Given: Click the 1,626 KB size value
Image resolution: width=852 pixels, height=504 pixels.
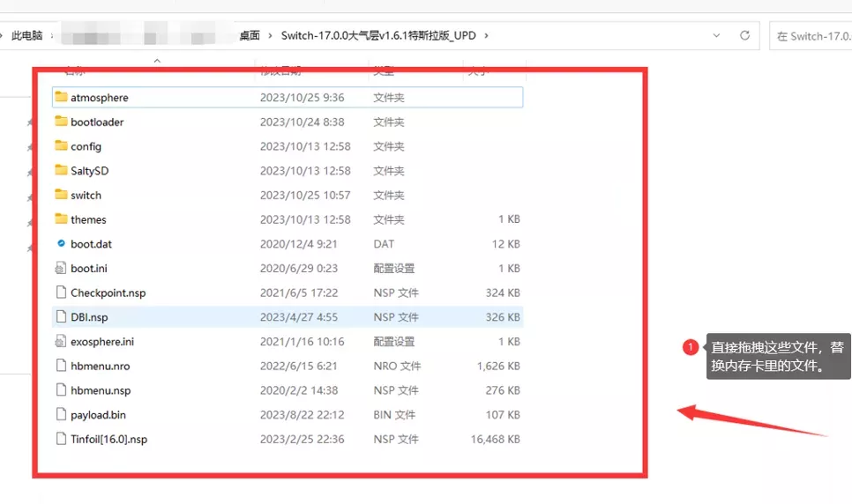Looking at the screenshot, I should tap(499, 367).
